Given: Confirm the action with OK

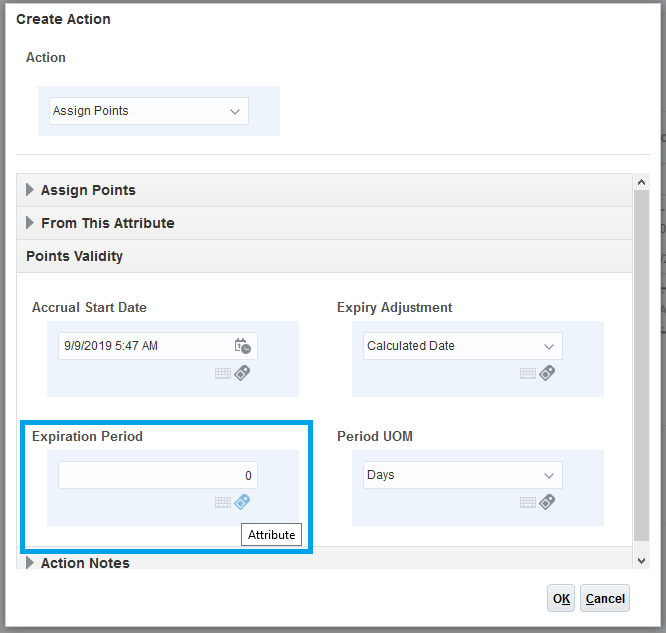Looking at the screenshot, I should point(561,598).
